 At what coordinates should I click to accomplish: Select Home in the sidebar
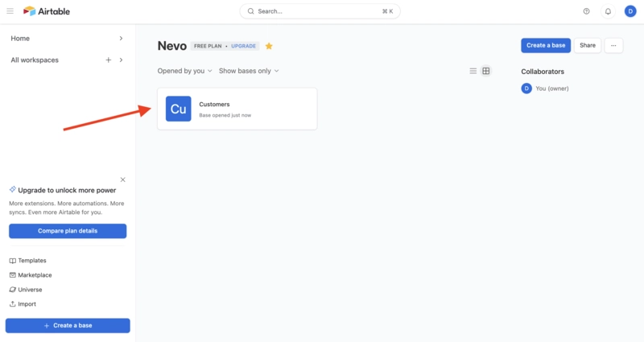[20, 38]
